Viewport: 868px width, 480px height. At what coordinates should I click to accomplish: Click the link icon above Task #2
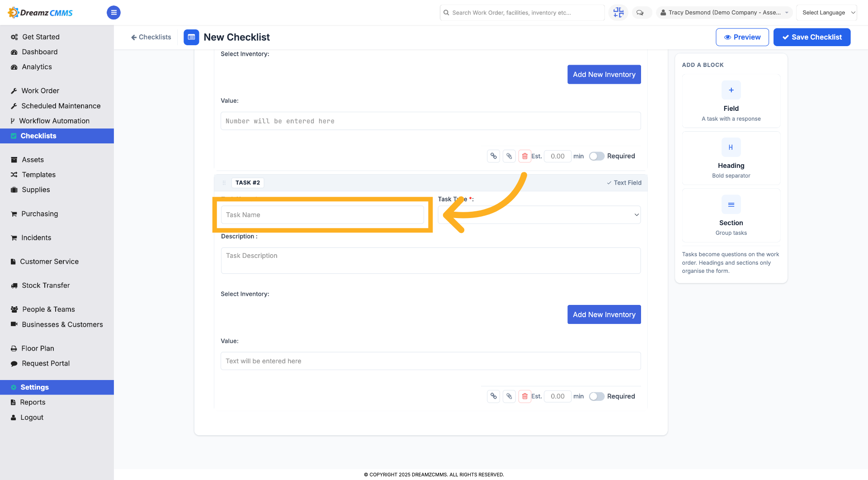(x=494, y=156)
